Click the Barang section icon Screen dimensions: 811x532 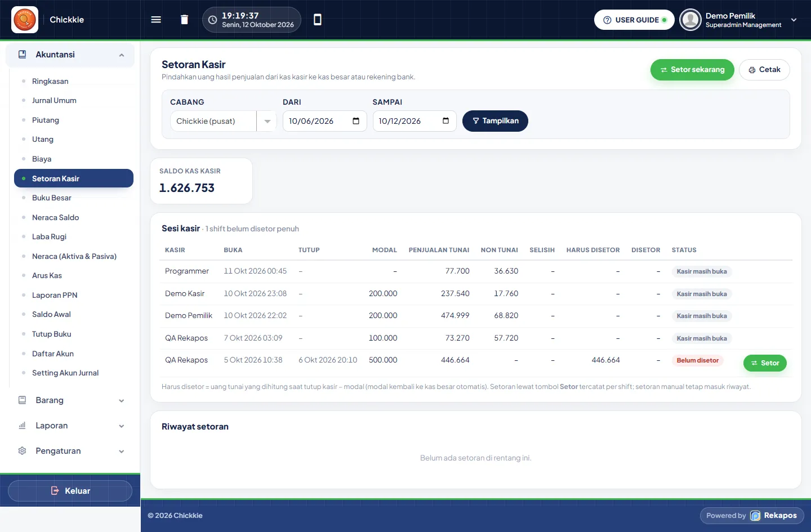pyautogui.click(x=23, y=400)
